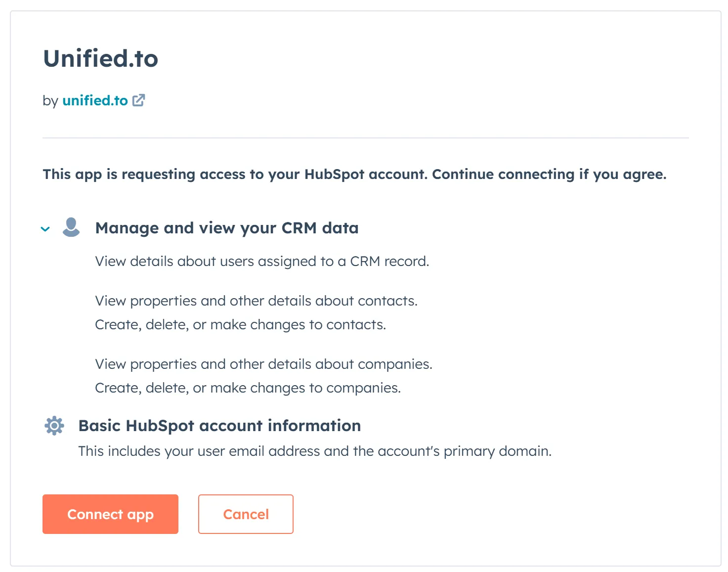The height and width of the screenshot is (572, 728).
Task: Select the "Basic HubSpot account information" heading
Action: coord(219,426)
